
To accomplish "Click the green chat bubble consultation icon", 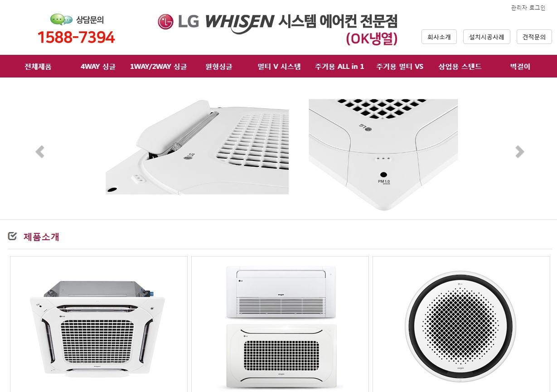I will (x=61, y=19).
